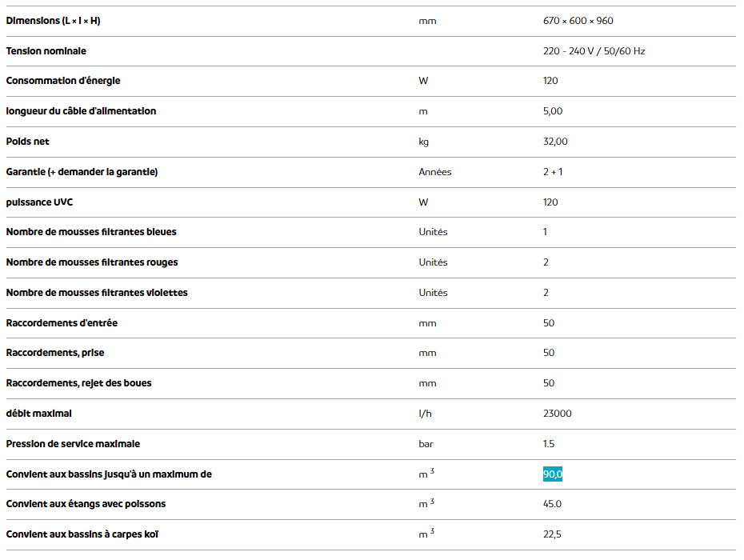Click the "puissance UVC" label
The height and width of the screenshot is (560, 744).
(x=39, y=202)
